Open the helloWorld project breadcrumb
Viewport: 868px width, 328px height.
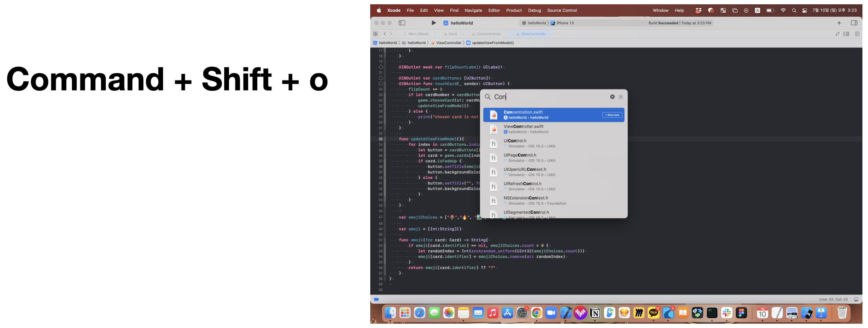(x=385, y=43)
